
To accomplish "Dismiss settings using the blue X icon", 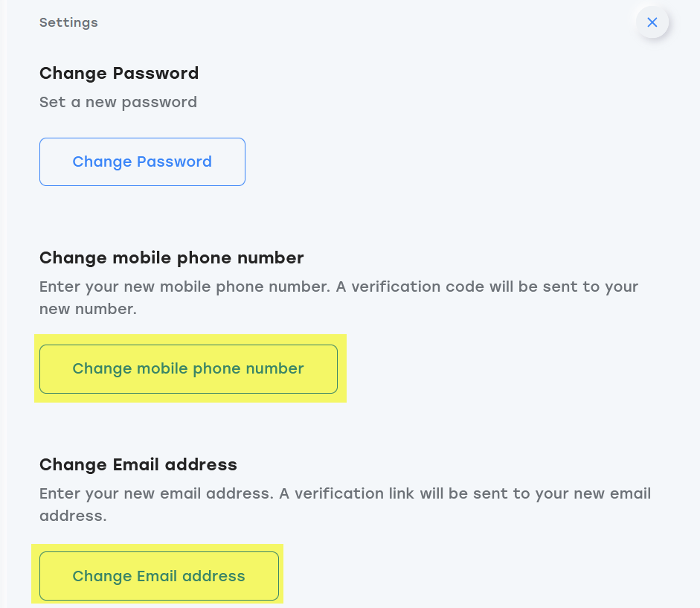I will 652,22.
